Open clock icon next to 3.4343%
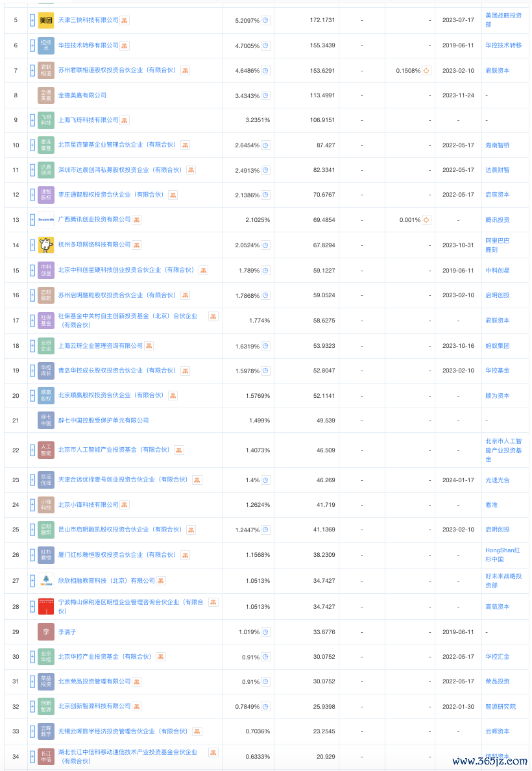 [265, 95]
